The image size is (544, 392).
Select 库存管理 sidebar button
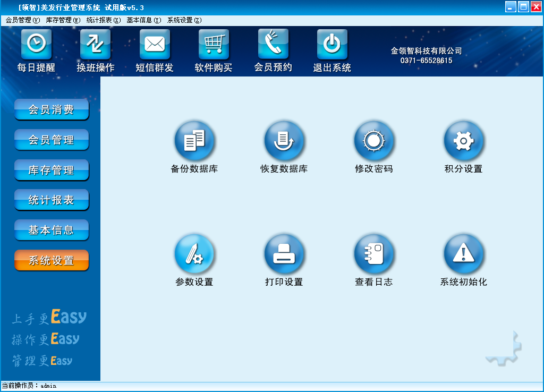[52, 171]
